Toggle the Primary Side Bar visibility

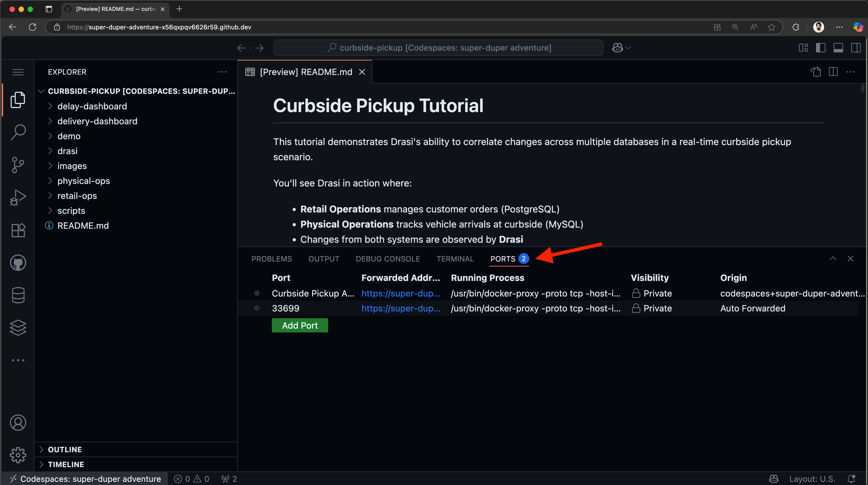821,47
